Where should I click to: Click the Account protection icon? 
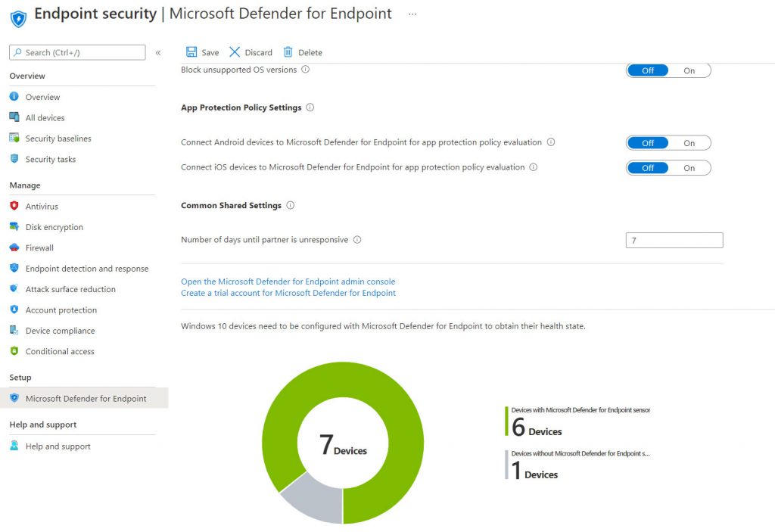pos(14,310)
